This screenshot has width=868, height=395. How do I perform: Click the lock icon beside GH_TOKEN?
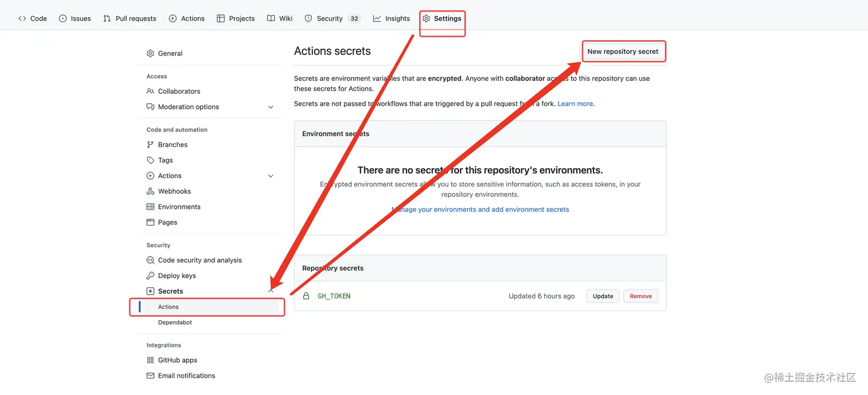(x=306, y=296)
